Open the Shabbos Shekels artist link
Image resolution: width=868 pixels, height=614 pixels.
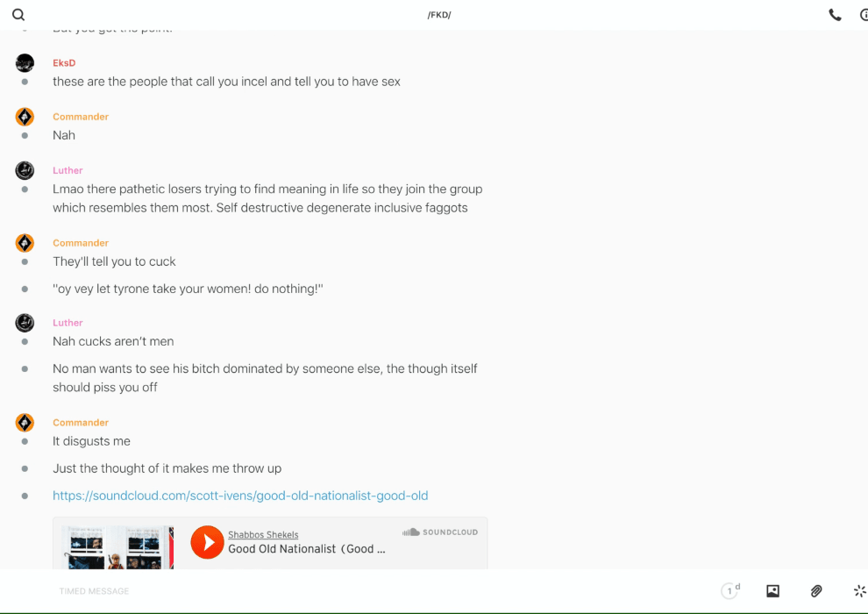tap(263, 535)
